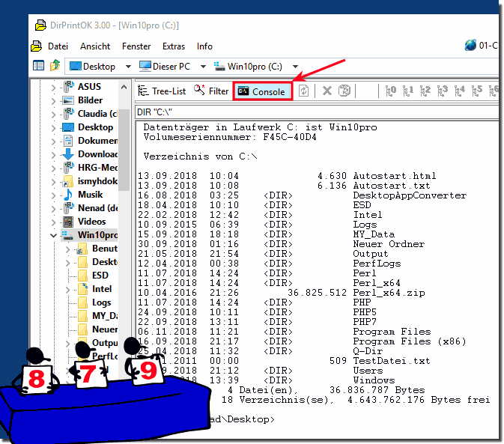Image resolution: width=504 pixels, height=444 pixels.
Task: Click the Console button
Action: pyautogui.click(x=262, y=91)
